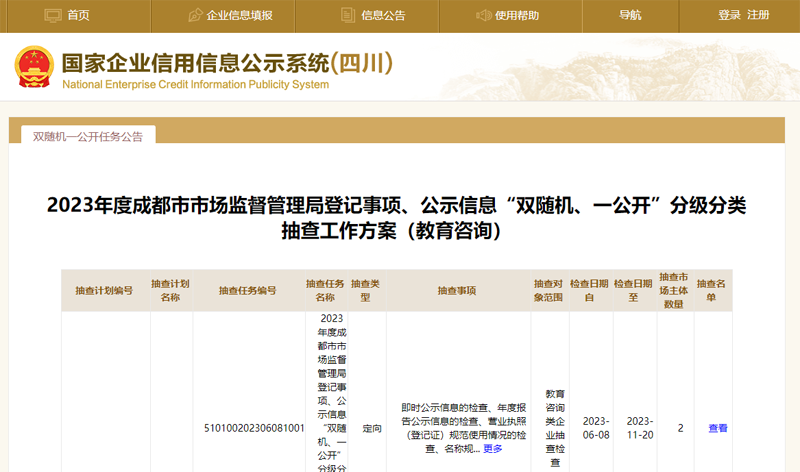800x472 pixels.
Task: Click the 注册 link
Action: point(758,15)
